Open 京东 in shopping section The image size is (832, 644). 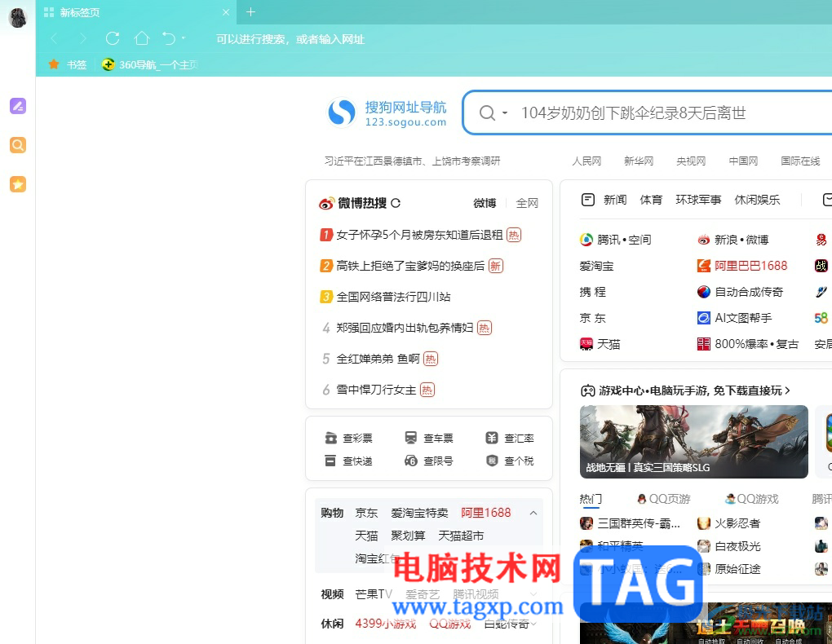[x=366, y=513]
